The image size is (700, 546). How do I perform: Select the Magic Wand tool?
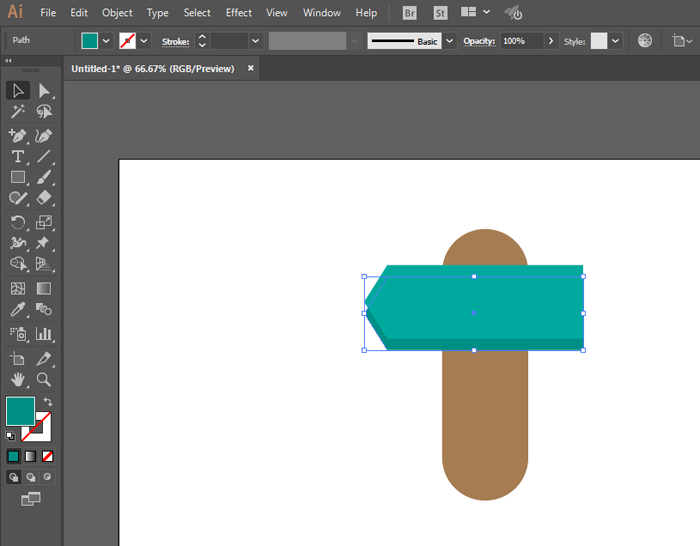coord(18,113)
